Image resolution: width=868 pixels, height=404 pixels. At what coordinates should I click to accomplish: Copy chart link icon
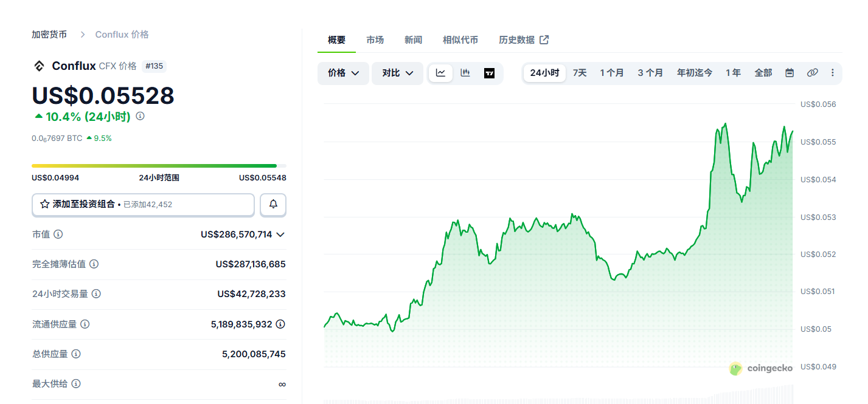click(x=812, y=73)
